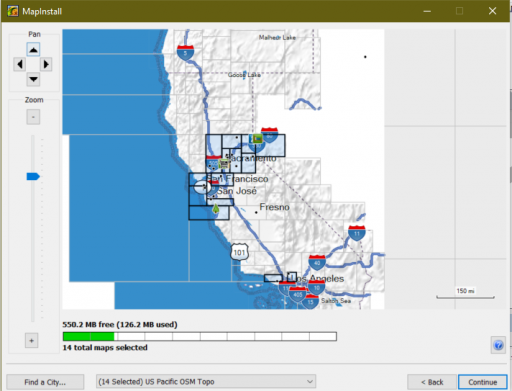Screen dimensions: 512x391
Task: Click the MapInstall app icon in title bar
Action: pyautogui.click(x=13, y=11)
